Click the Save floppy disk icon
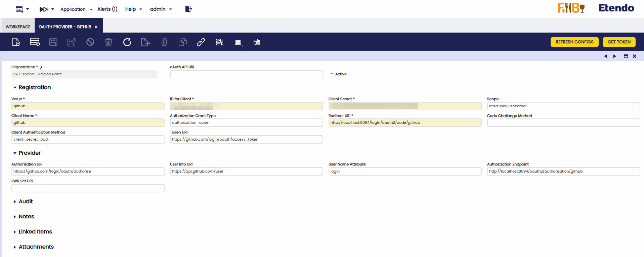 [x=53, y=42]
